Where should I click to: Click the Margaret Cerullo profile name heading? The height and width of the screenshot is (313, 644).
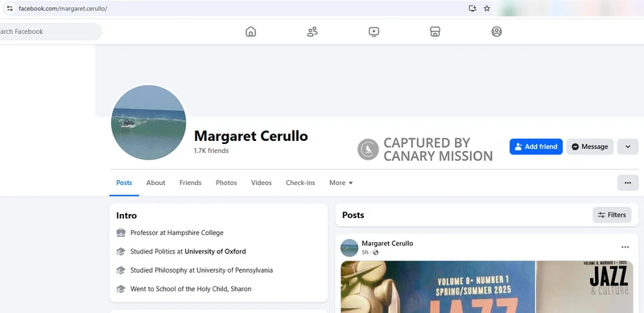(251, 136)
